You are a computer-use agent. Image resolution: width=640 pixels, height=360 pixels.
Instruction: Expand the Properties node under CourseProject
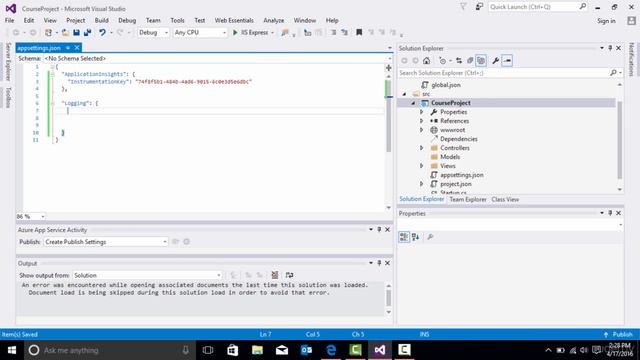[422, 112]
